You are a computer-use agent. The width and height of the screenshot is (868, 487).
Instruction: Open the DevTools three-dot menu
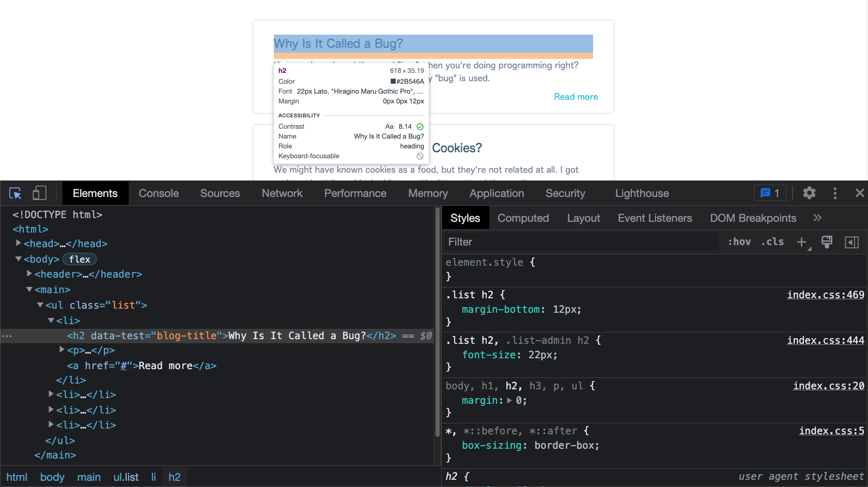coord(835,193)
